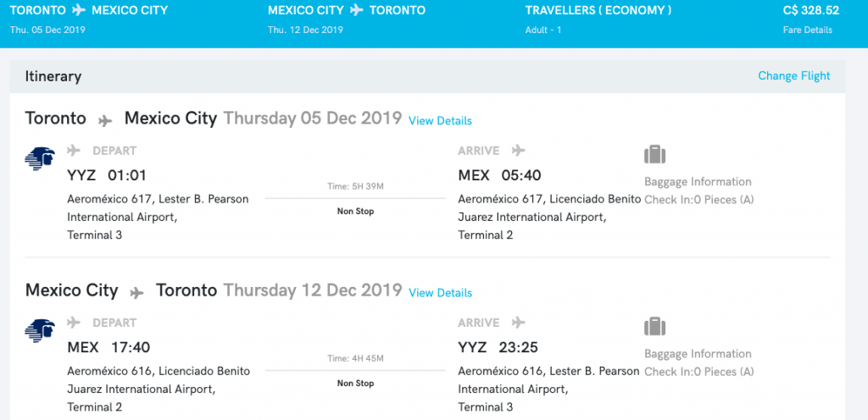Click the Aeromexico logo for flight 617

(40, 158)
